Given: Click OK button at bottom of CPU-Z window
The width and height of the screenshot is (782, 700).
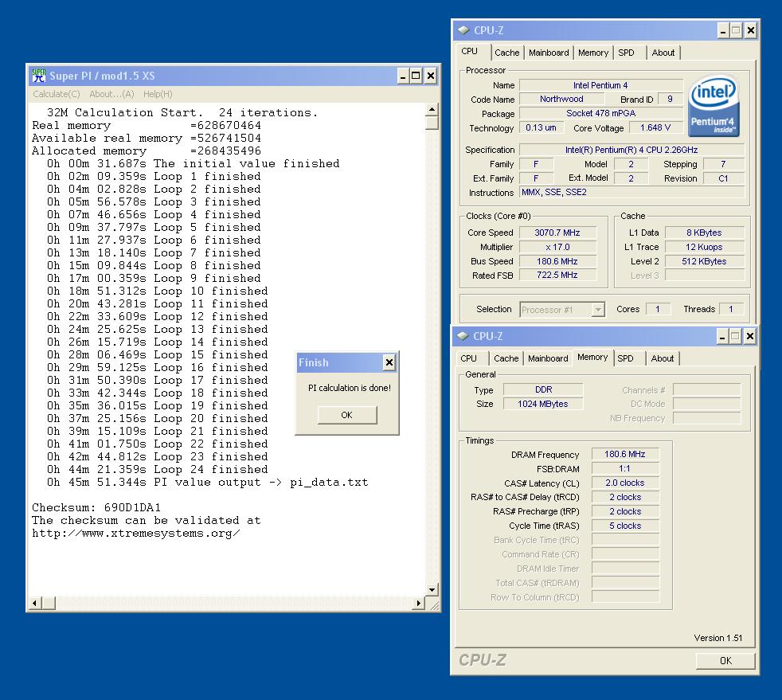Looking at the screenshot, I should (x=725, y=661).
